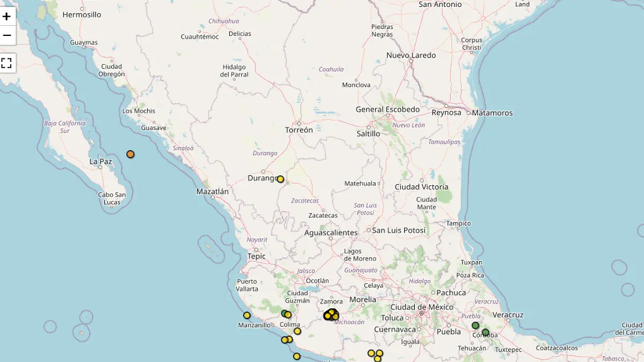The height and width of the screenshot is (362, 644).
Task: Select the yellow marker beside Durango
Action: point(280,179)
